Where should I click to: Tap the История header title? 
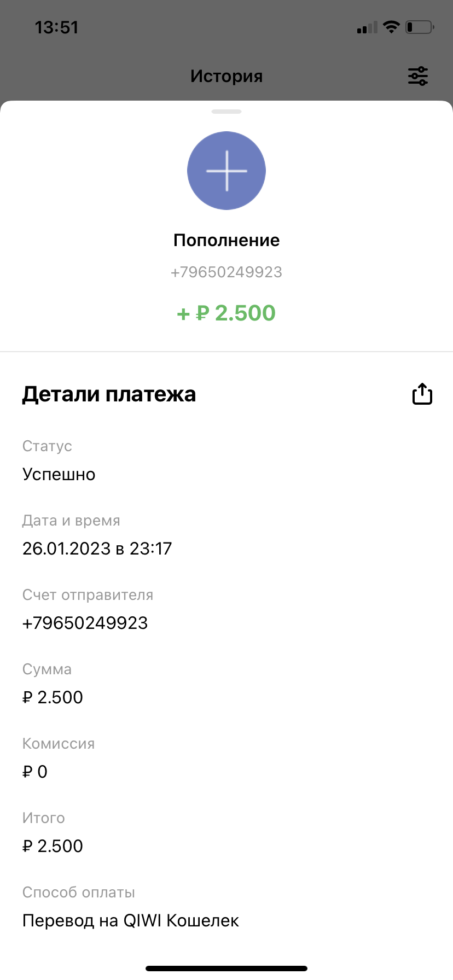226,76
